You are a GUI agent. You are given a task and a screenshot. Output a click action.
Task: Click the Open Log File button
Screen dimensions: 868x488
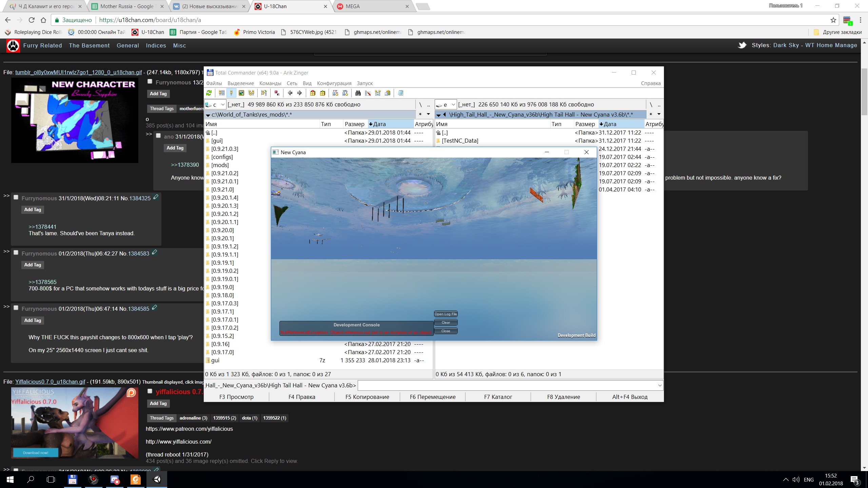tap(446, 314)
